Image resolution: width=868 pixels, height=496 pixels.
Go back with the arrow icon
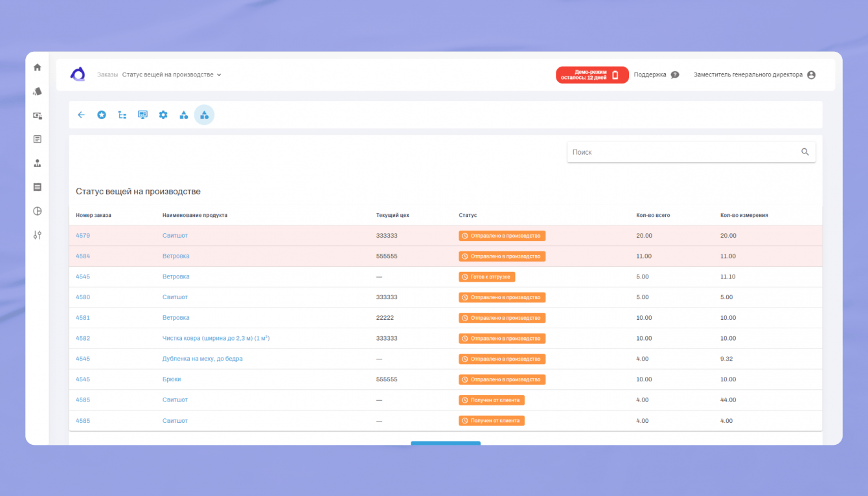(81, 115)
